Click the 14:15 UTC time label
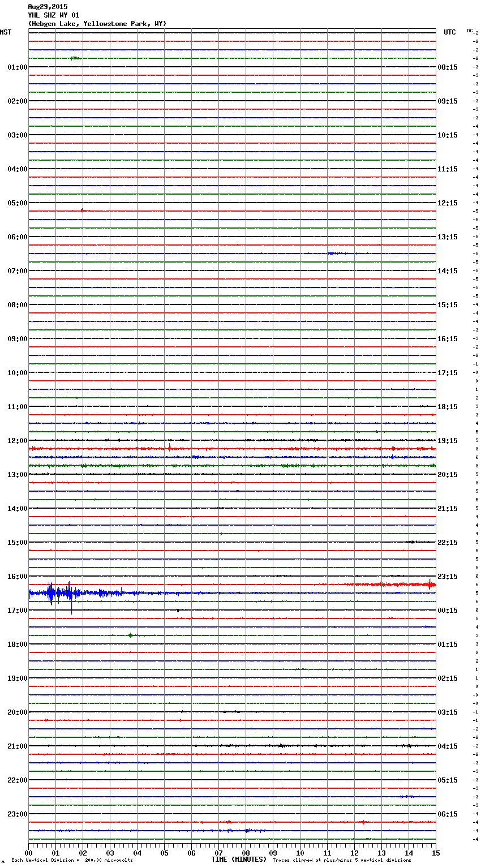Screen dimensions: 481x868 [448, 271]
